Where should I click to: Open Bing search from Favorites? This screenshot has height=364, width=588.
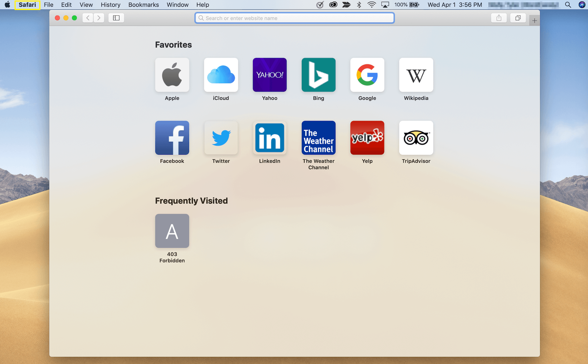click(x=318, y=75)
